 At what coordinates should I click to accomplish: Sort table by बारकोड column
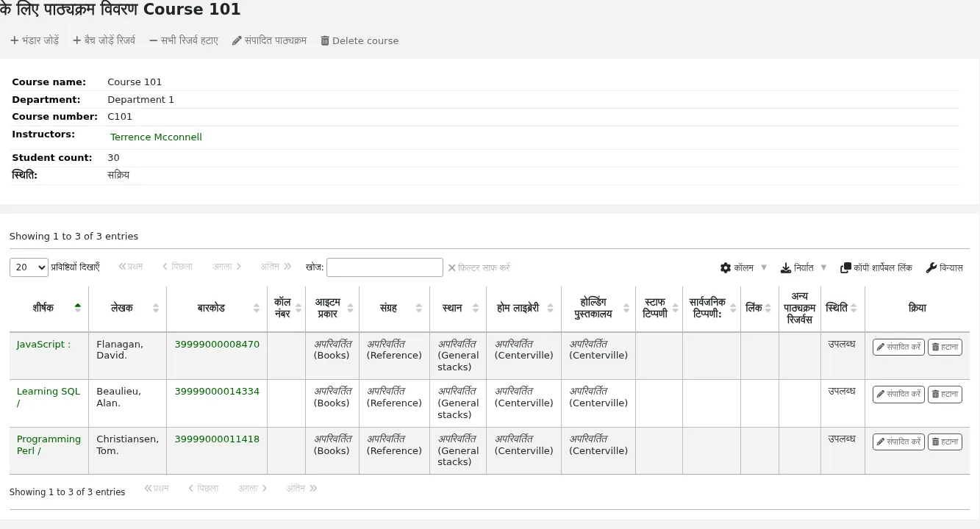217,308
